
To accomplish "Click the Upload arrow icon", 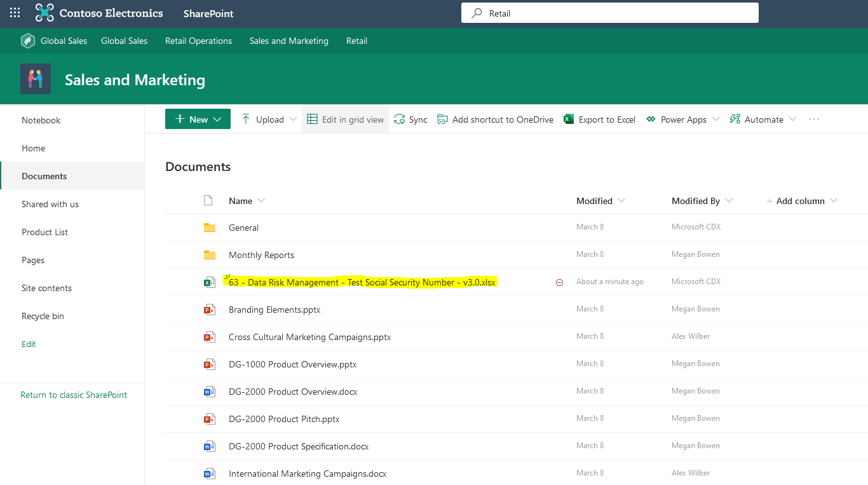I will [x=246, y=120].
